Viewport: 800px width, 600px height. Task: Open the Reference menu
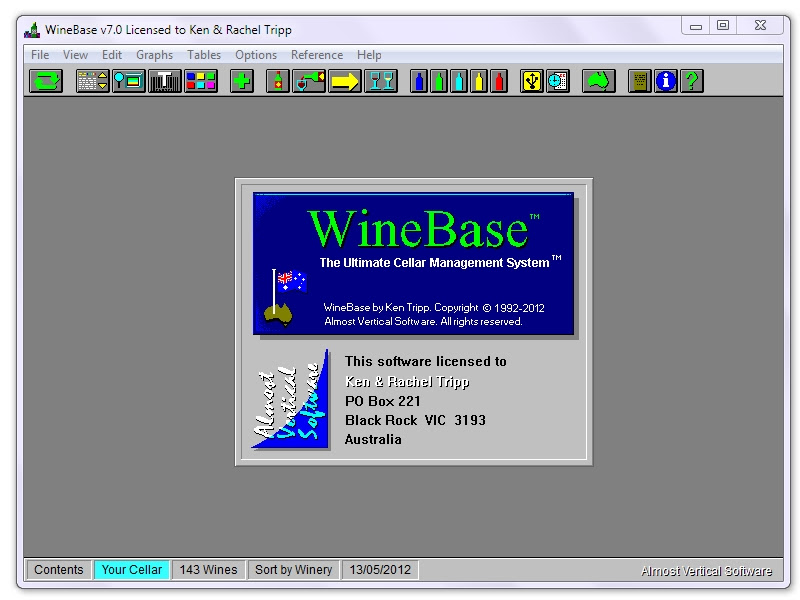tap(317, 55)
